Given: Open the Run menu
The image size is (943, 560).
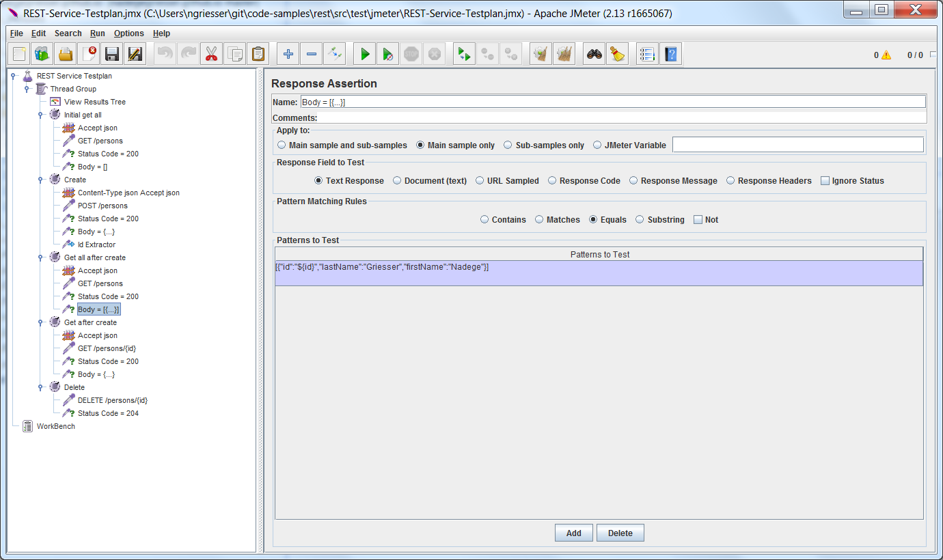Looking at the screenshot, I should tap(98, 33).
